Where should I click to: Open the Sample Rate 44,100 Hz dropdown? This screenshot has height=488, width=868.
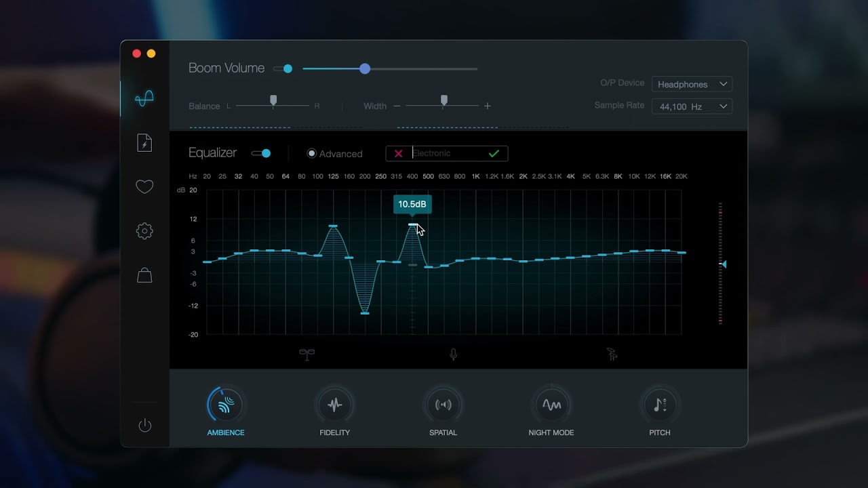pyautogui.click(x=692, y=106)
